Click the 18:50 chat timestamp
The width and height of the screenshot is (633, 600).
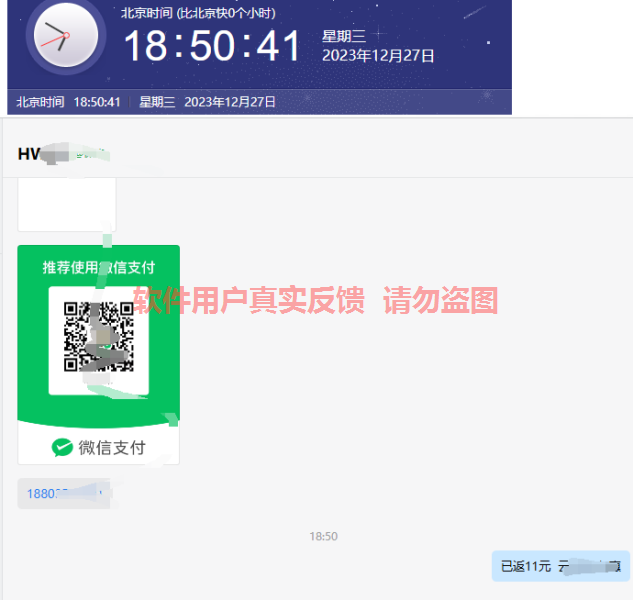(x=323, y=537)
